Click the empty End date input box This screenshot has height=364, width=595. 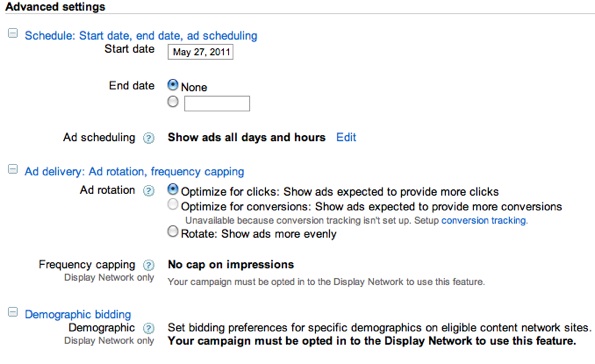tap(217, 103)
